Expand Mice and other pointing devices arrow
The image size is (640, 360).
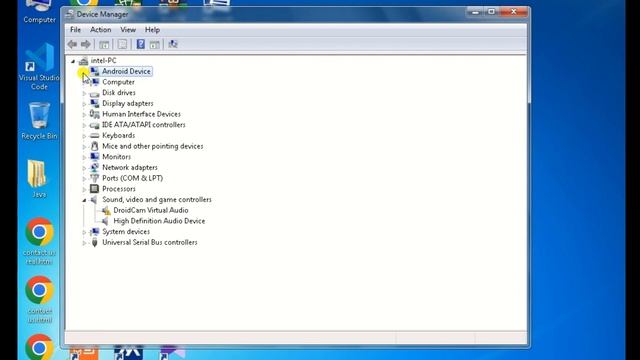click(84, 147)
